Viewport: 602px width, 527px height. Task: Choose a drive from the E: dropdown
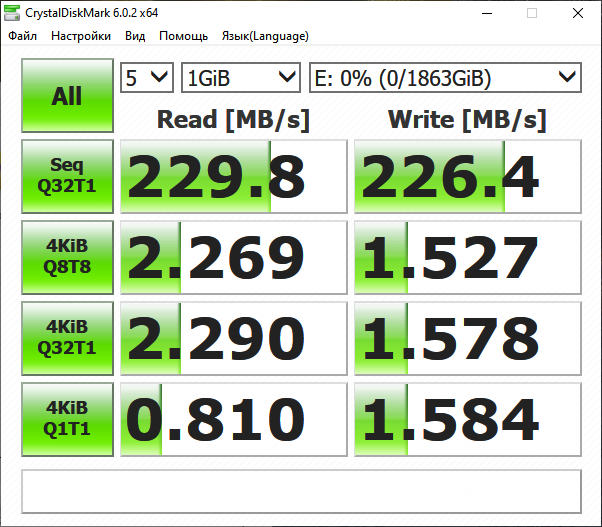click(444, 77)
